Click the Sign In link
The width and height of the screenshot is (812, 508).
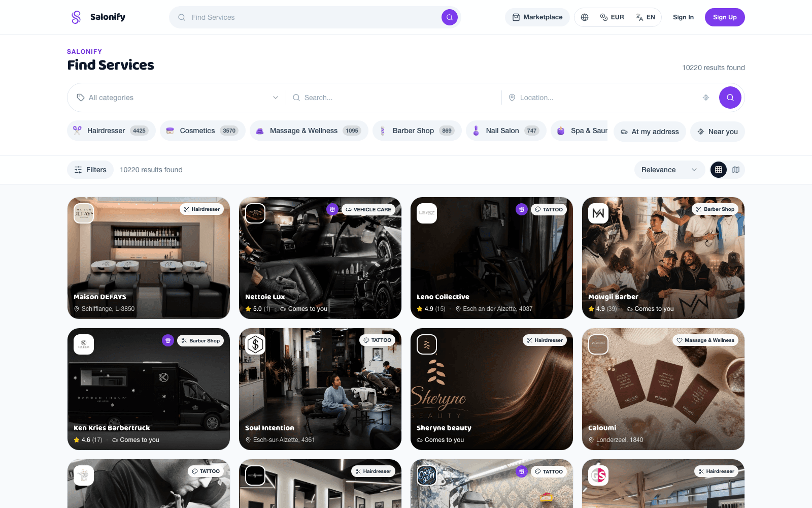point(683,17)
